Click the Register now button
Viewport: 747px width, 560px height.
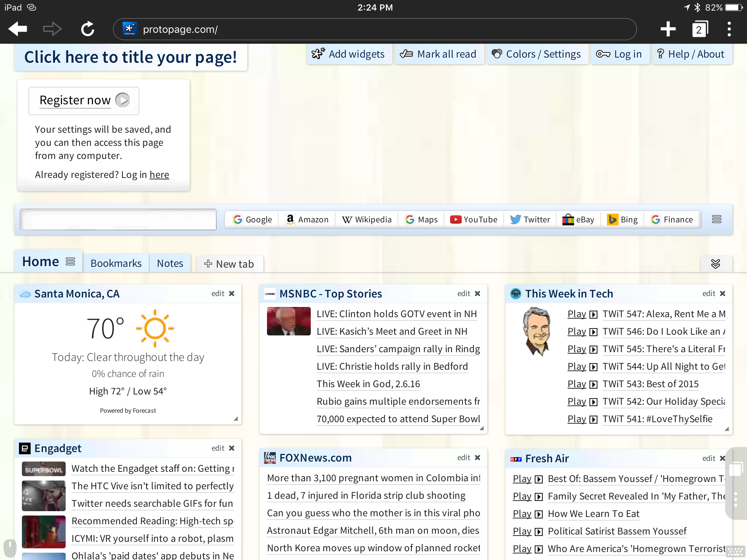pos(84,100)
